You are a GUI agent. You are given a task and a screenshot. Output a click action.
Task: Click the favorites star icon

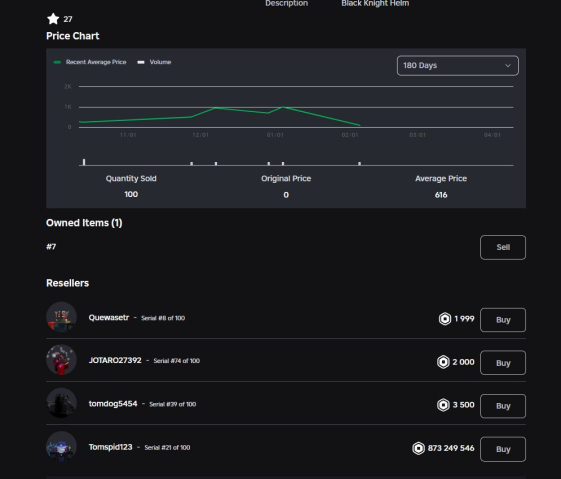(x=53, y=19)
